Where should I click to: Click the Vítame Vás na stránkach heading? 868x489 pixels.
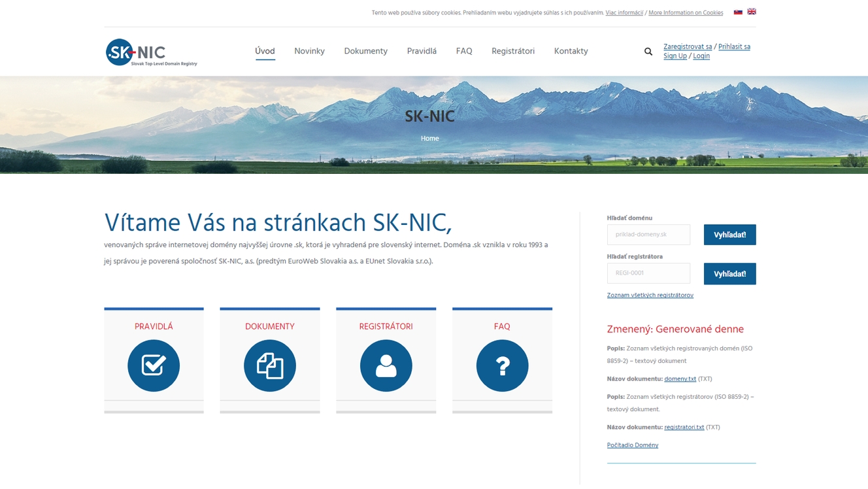click(x=278, y=223)
